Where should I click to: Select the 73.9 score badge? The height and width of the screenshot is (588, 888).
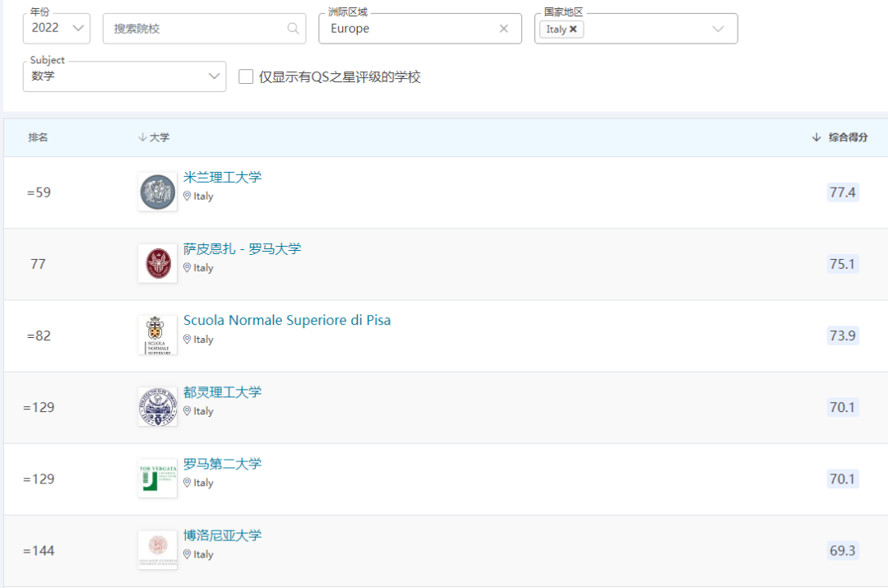842,336
